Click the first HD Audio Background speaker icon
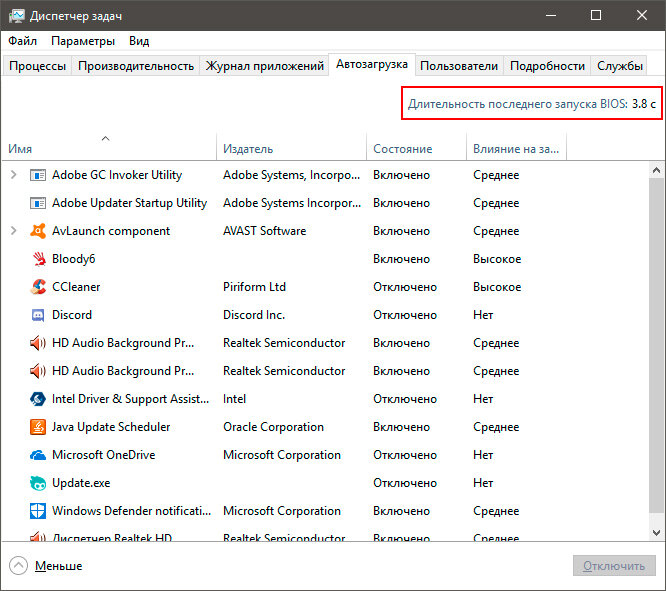This screenshot has width=666, height=591. point(38,343)
